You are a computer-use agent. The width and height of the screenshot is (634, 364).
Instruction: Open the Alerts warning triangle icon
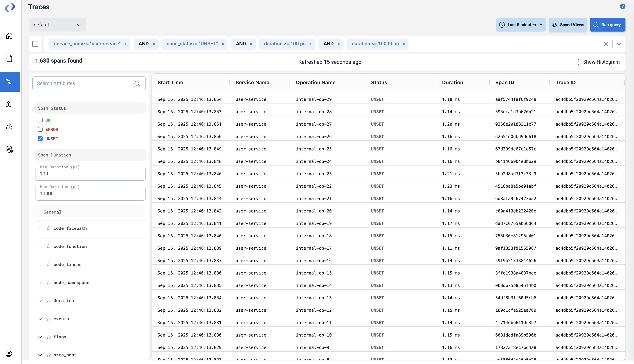(9, 127)
